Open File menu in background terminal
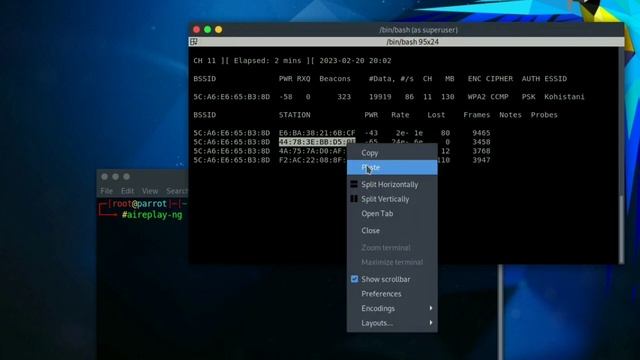Screen dimensions: 640x360 pyautogui.click(x=107, y=191)
